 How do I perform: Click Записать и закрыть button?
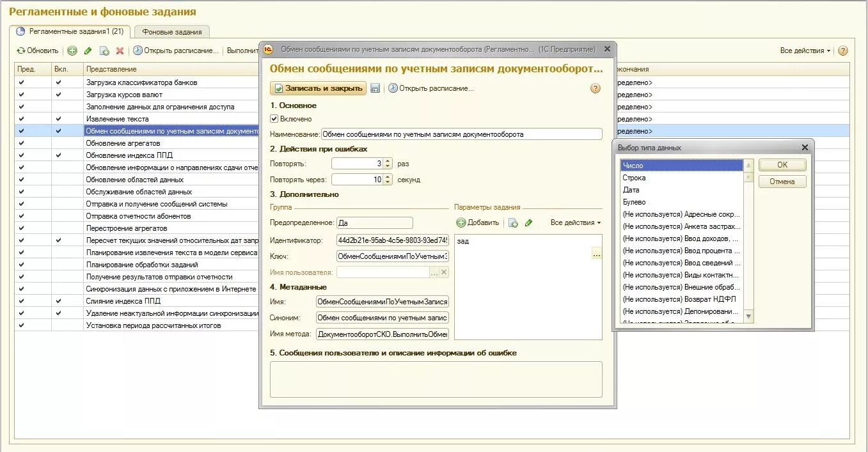(318, 88)
